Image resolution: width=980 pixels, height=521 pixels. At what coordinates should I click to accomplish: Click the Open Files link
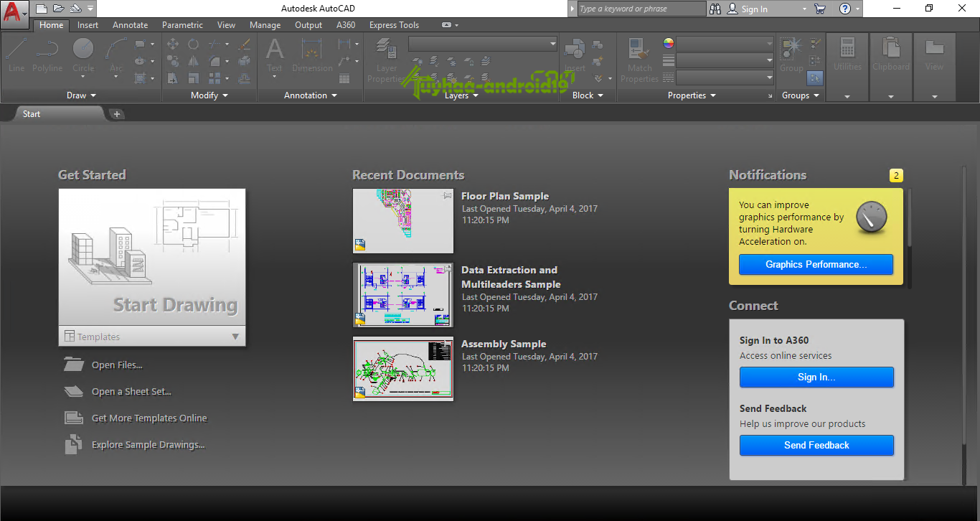[x=117, y=365]
